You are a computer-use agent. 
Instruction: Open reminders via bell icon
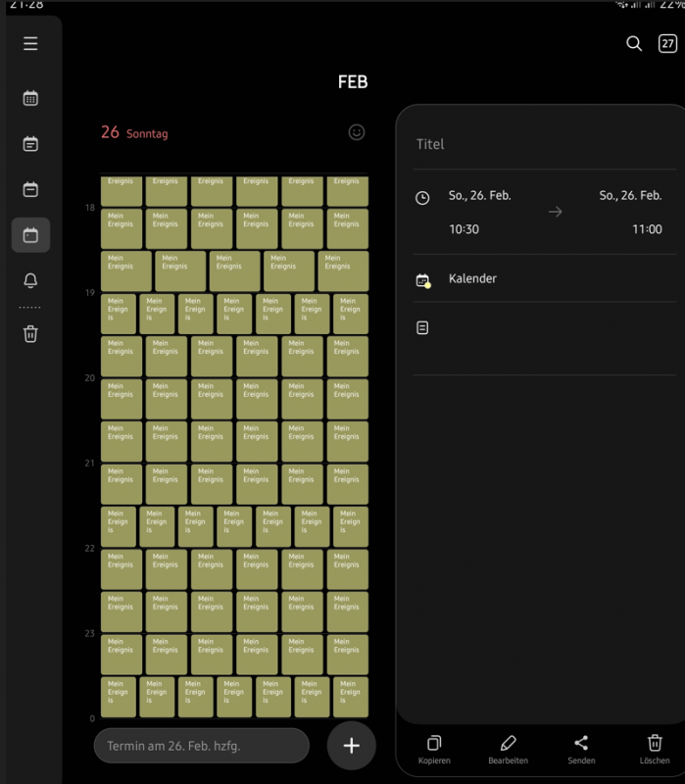coord(30,281)
